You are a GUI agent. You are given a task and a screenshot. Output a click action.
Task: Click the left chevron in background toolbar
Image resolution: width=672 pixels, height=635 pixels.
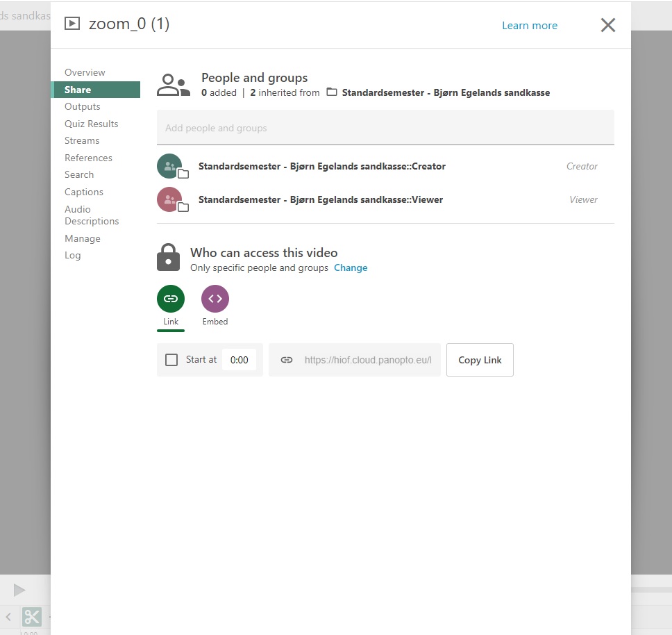pos(8,617)
